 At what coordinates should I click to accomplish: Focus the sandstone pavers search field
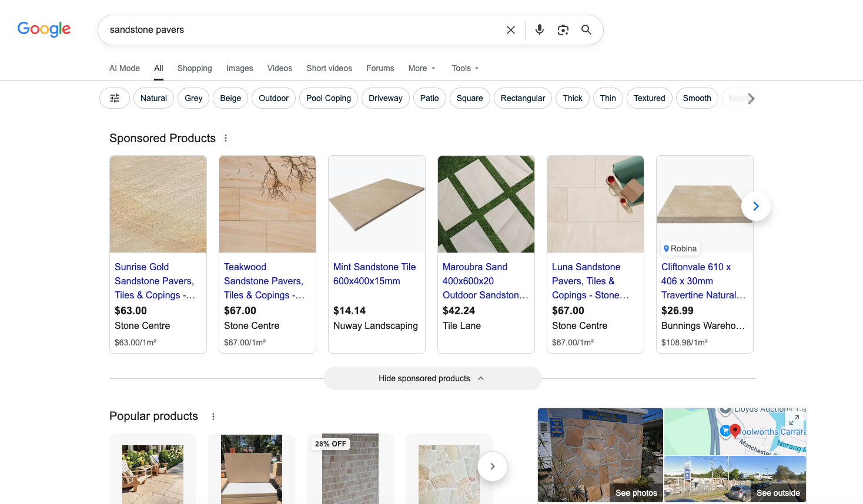tap(303, 30)
